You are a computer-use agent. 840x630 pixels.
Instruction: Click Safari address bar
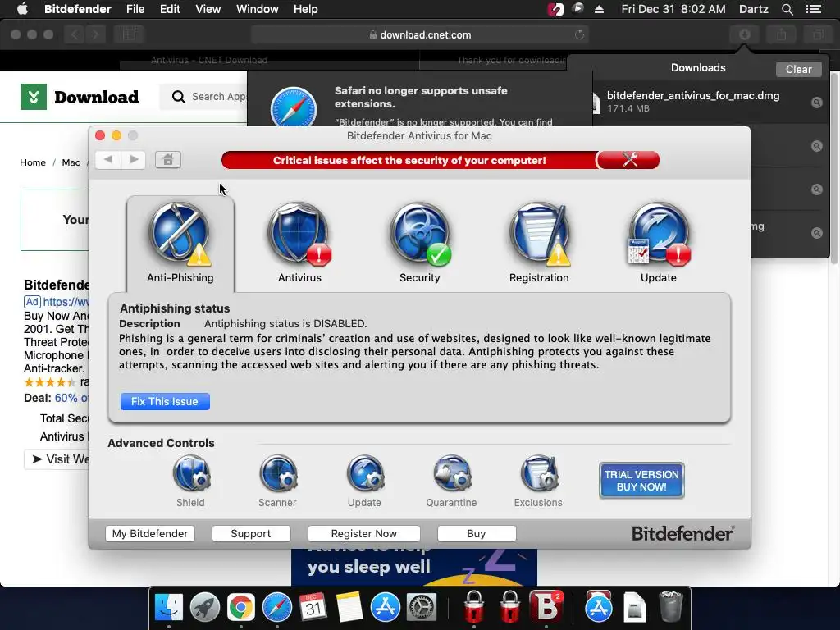(419, 34)
